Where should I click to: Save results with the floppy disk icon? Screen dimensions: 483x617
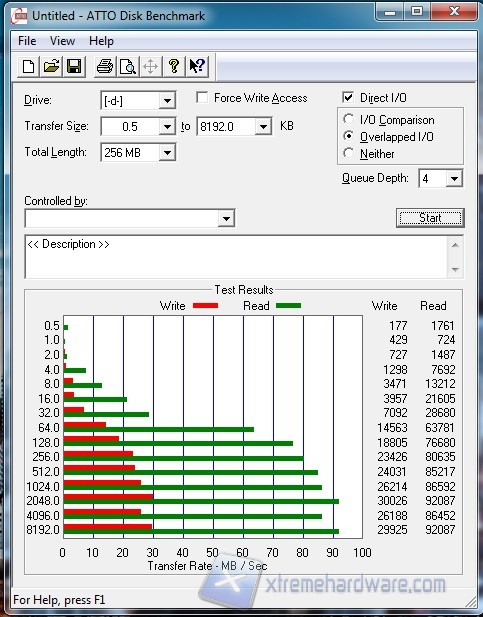(x=74, y=66)
